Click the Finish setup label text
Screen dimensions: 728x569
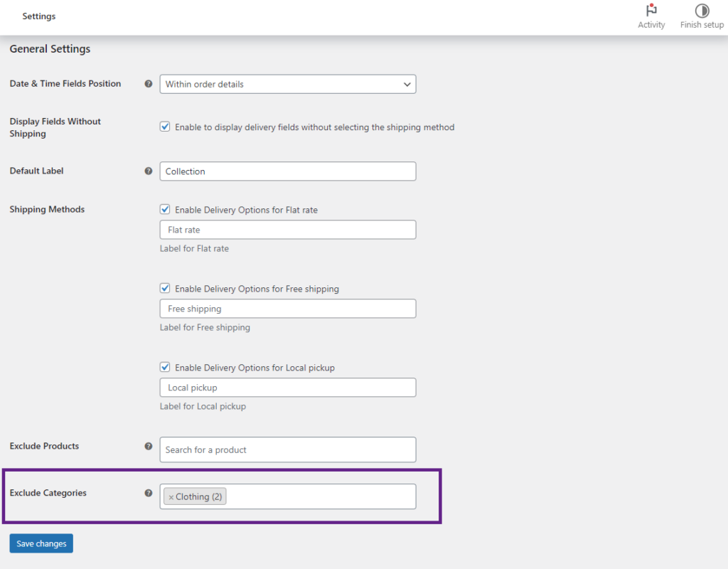[x=702, y=25]
